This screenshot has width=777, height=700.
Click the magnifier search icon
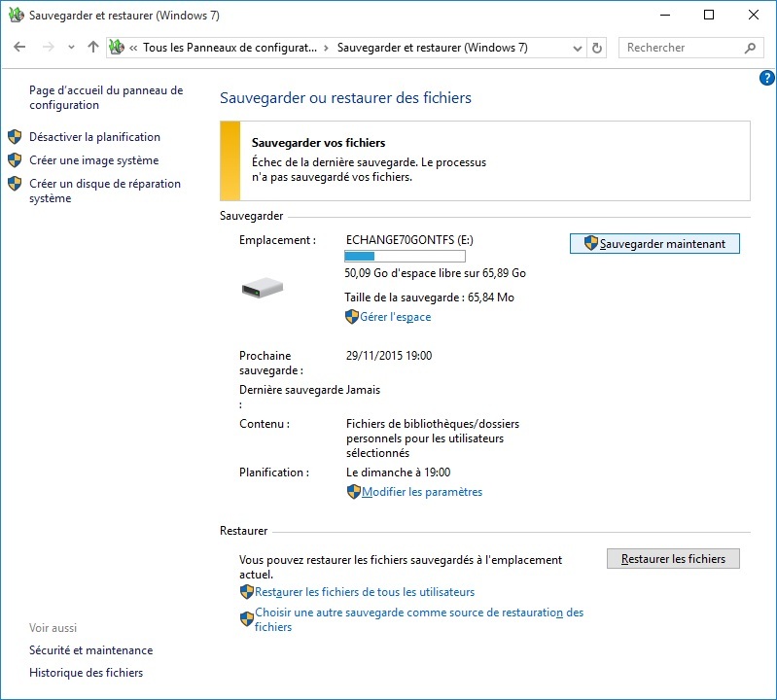750,48
